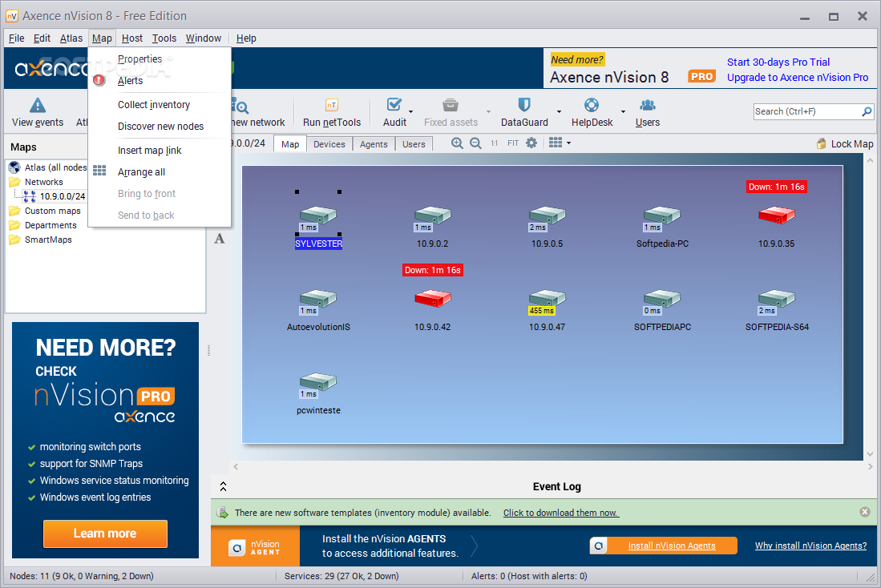Select Networks folder in Maps tree
Image resolution: width=881 pixels, height=588 pixels.
44,182
